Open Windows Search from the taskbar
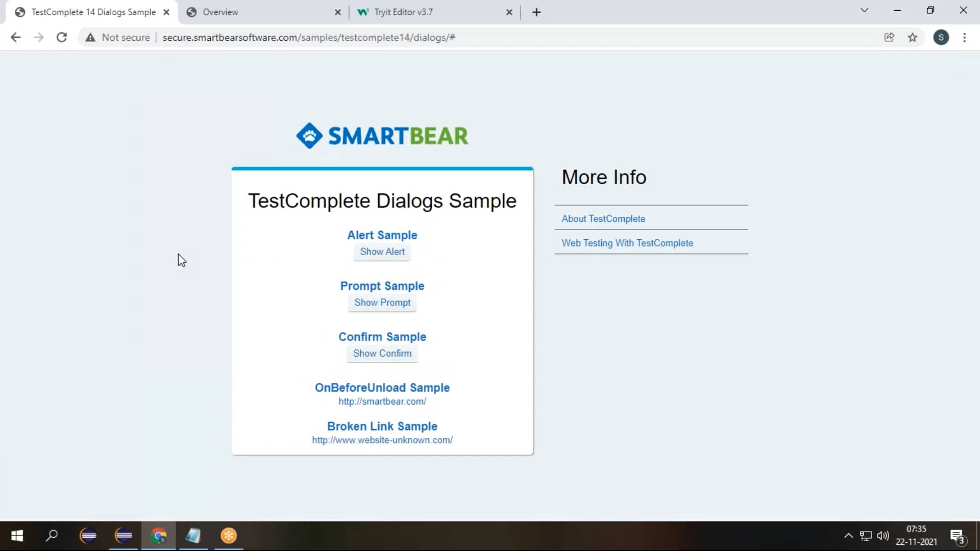This screenshot has height=551, width=980. 53,536
